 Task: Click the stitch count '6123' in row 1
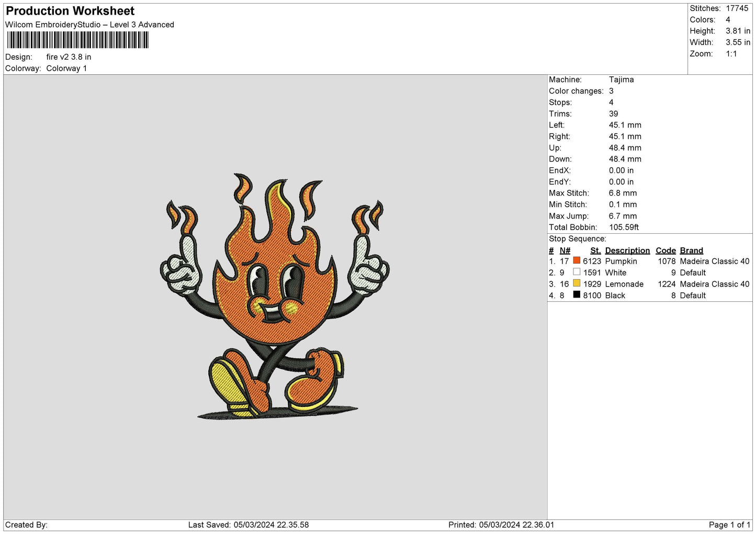tap(592, 261)
